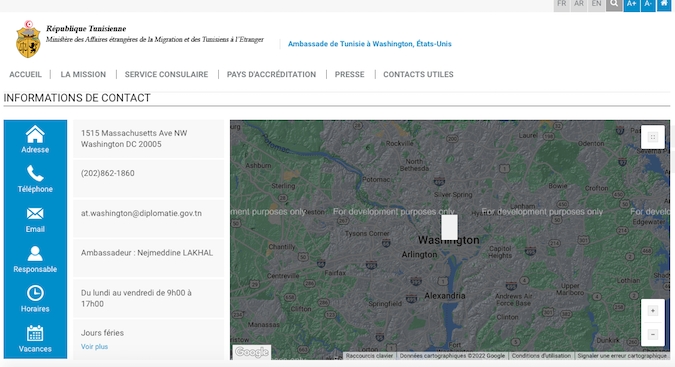Viewport: 675px width, 367px height.
Task: Open the CONTACTS UTILES menu item
Action: click(x=418, y=74)
